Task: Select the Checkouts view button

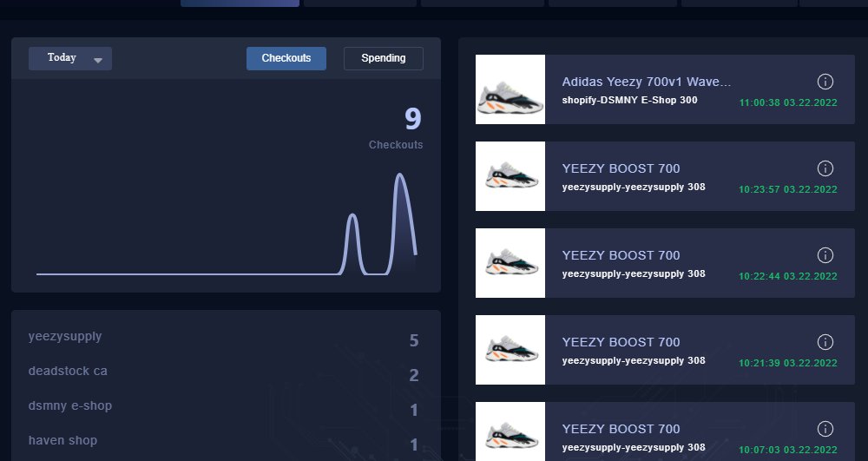Action: [286, 59]
